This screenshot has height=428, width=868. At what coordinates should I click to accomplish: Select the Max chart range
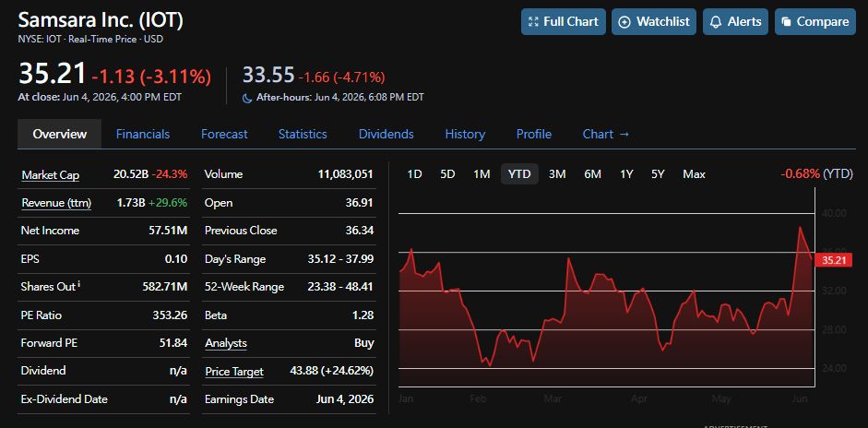(x=694, y=174)
